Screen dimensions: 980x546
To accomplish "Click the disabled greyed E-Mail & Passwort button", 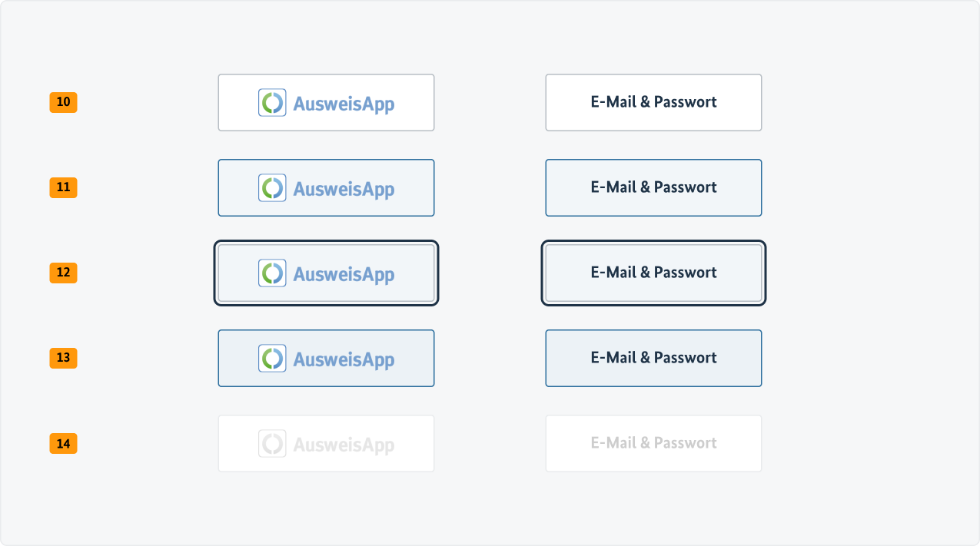I will (653, 443).
